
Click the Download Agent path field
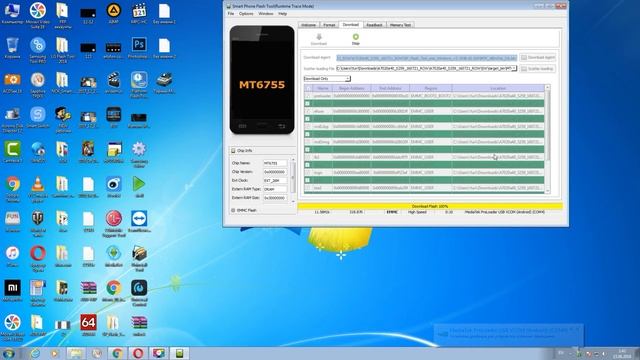tap(427, 58)
